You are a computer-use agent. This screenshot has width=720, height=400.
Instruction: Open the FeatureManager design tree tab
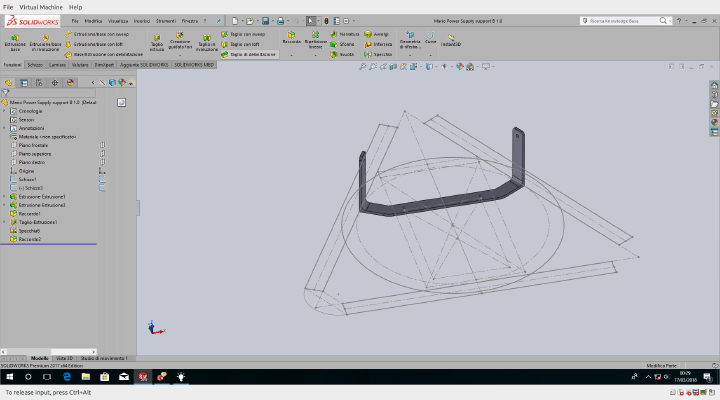(8, 83)
